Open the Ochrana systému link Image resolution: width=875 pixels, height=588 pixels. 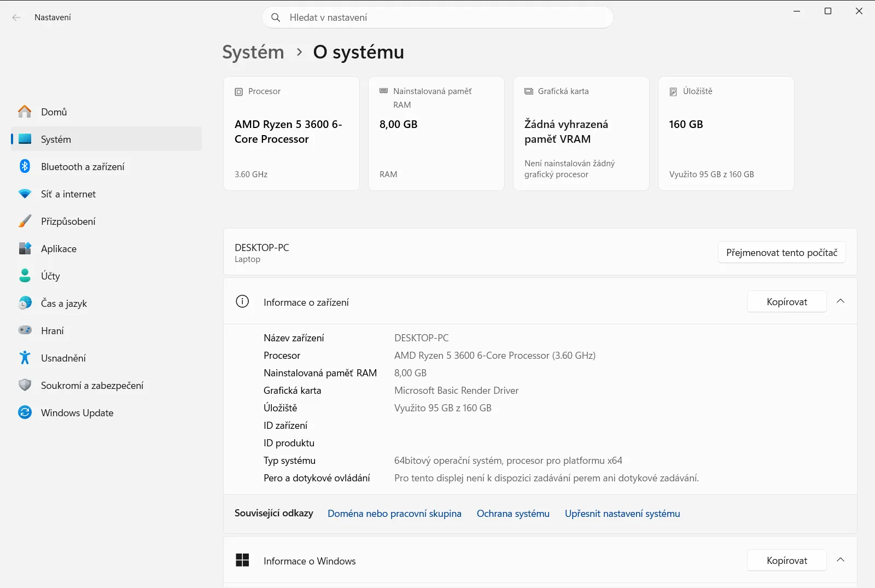[513, 514]
